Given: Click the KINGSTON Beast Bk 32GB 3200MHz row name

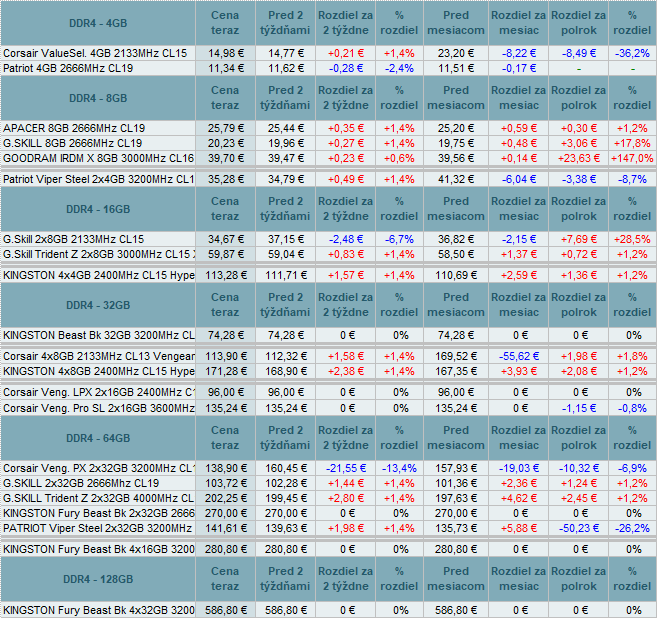Looking at the screenshot, I should click(98, 335).
